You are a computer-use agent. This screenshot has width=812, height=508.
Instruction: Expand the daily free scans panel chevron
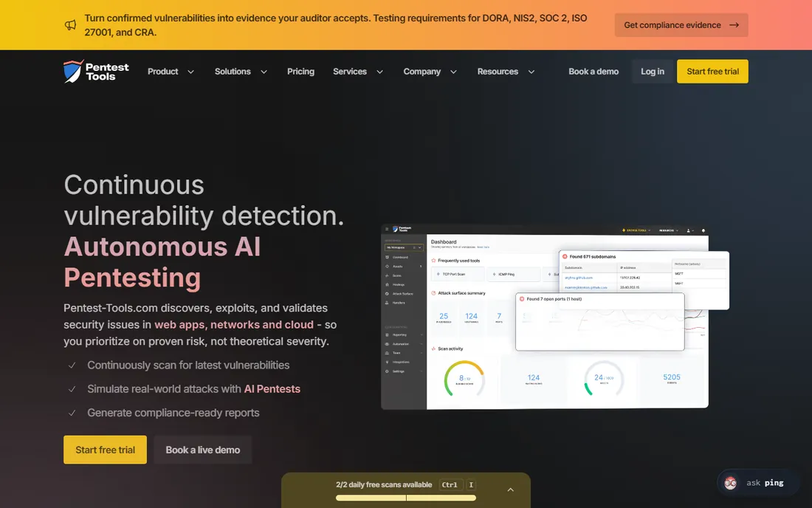coord(510,490)
